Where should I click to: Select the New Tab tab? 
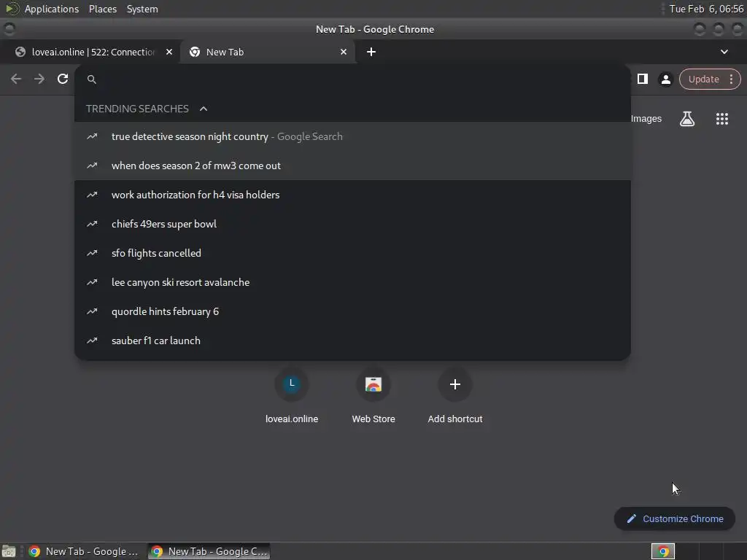coord(267,52)
